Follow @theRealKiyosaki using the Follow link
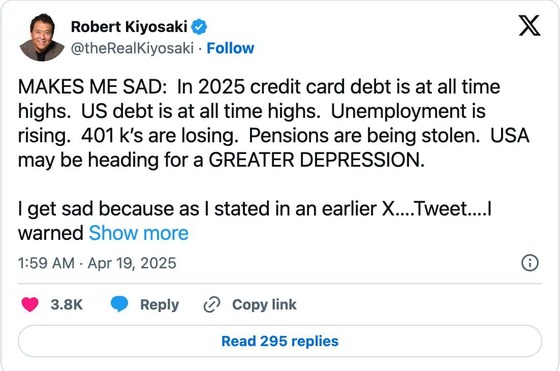 [230, 48]
